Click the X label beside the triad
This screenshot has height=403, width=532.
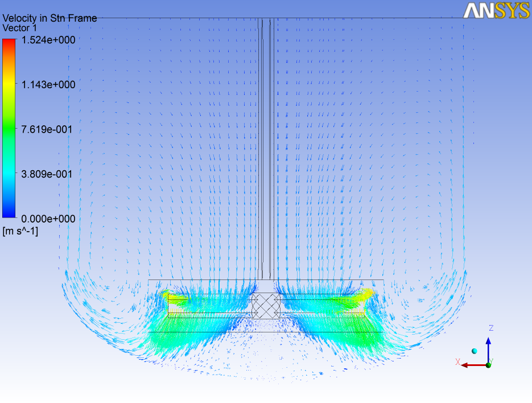[457, 362]
